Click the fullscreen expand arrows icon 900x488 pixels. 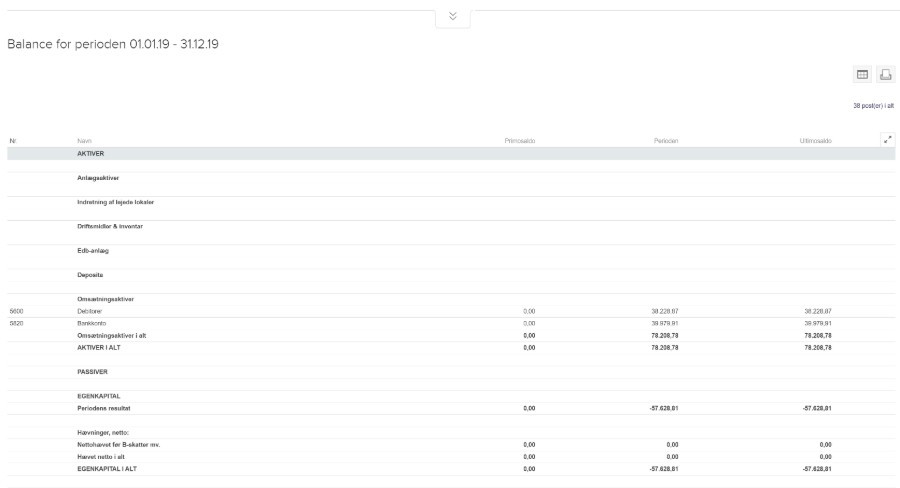click(887, 141)
